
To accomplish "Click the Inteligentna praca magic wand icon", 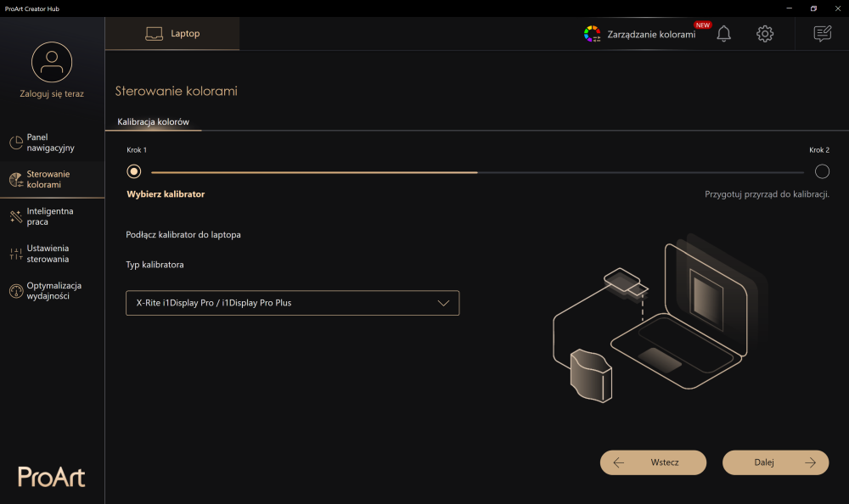I will (16, 216).
